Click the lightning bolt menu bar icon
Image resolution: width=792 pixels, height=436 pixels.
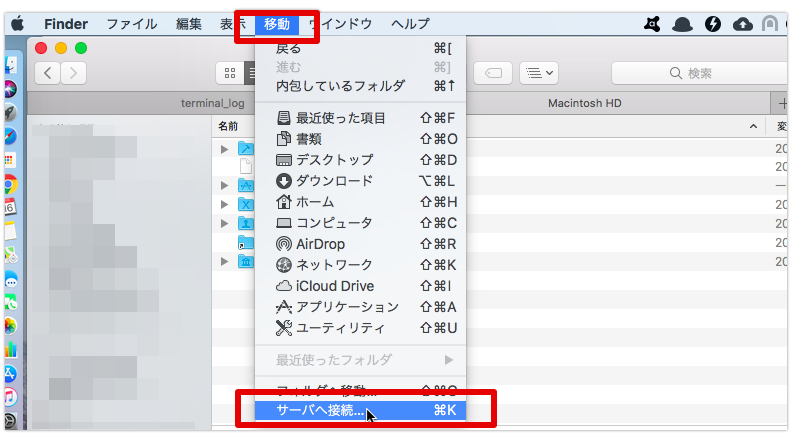pyautogui.click(x=713, y=24)
